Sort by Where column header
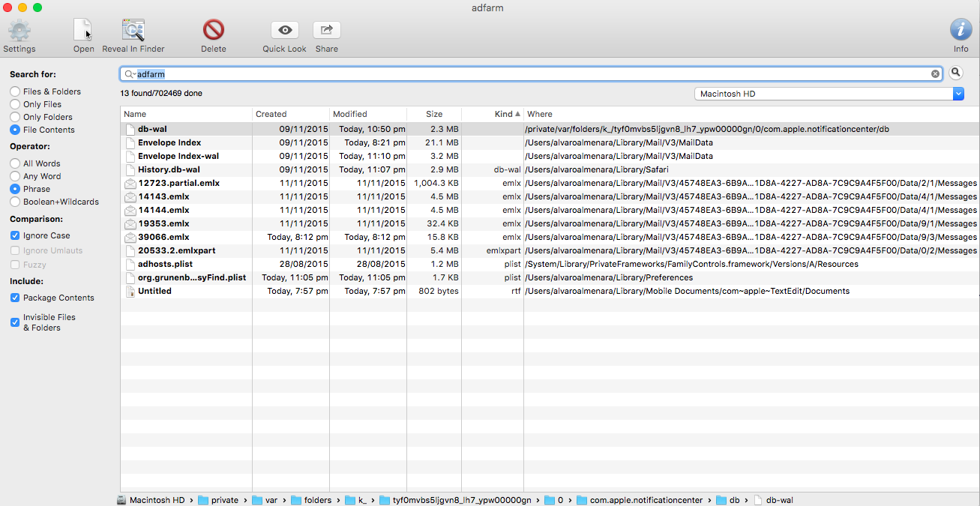The image size is (980, 506). (751, 114)
